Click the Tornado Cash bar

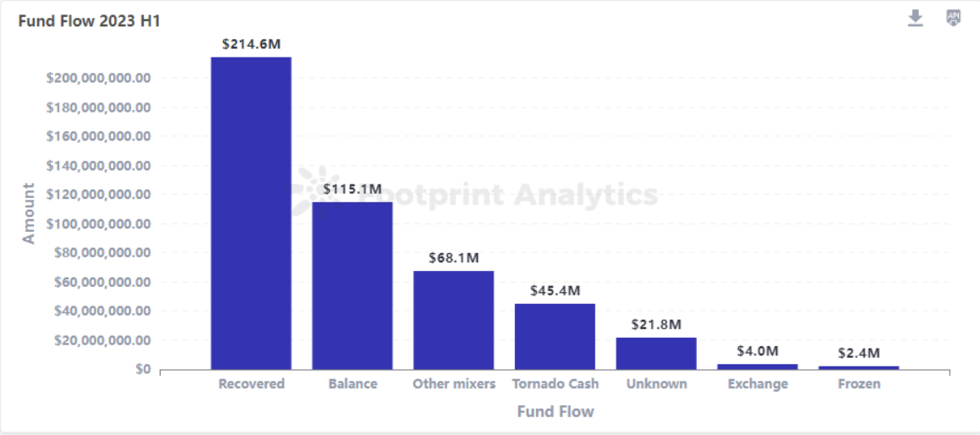[x=555, y=336]
